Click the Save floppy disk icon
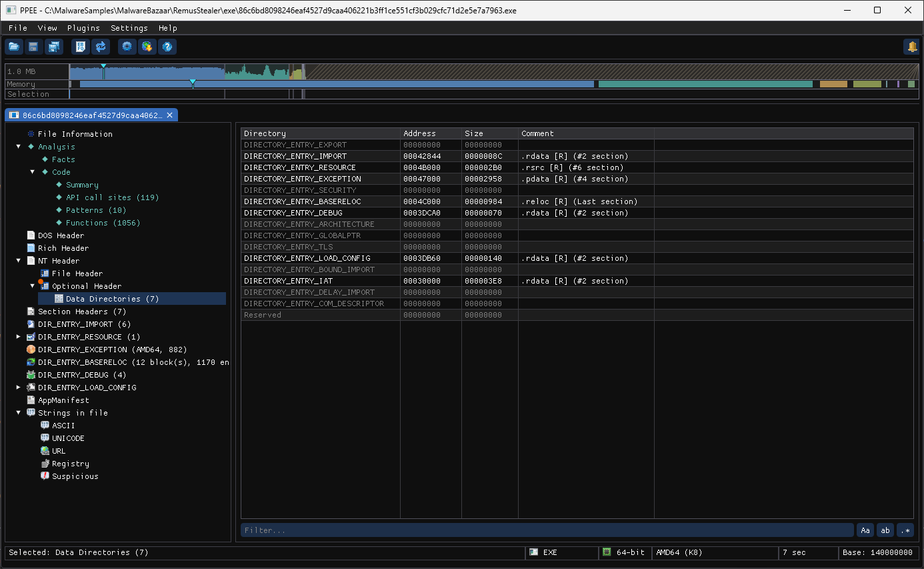Screen dimensions: 924x569 point(33,47)
